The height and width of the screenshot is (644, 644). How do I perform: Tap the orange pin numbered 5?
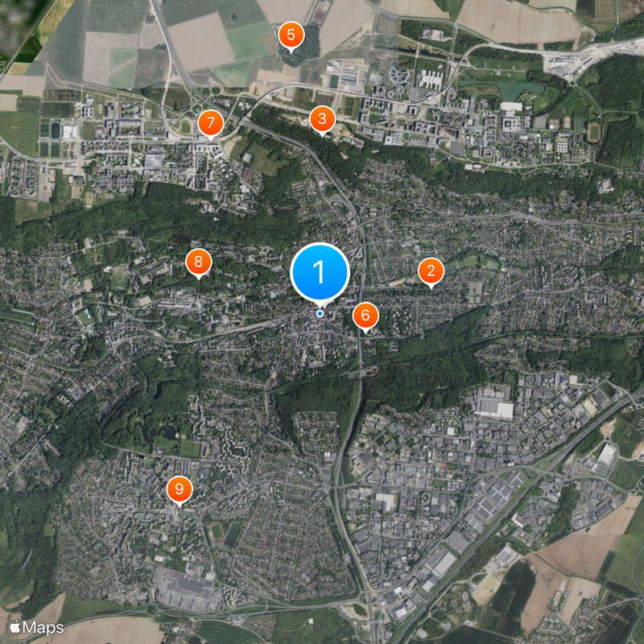291,35
